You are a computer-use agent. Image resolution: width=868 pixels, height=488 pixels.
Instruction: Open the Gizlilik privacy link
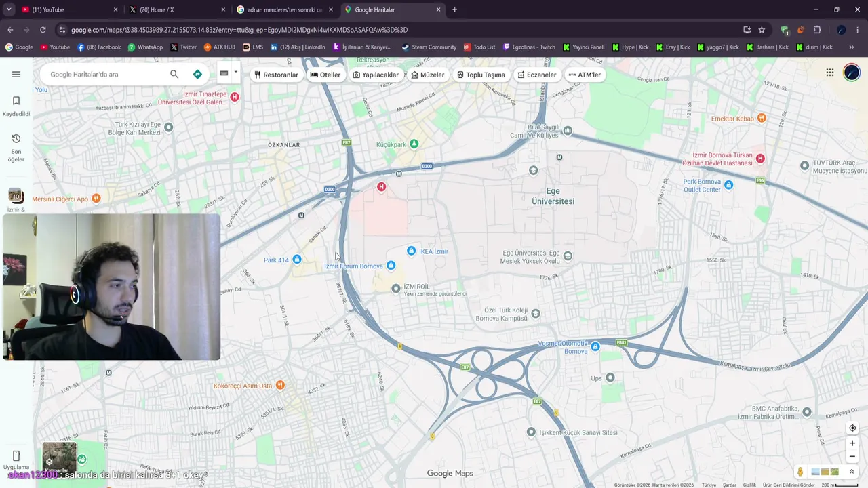[749, 485]
